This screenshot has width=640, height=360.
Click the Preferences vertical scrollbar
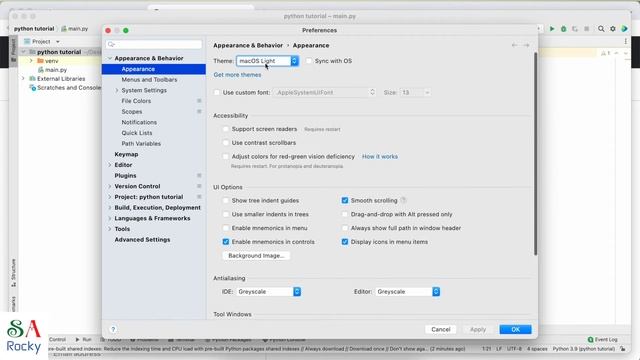click(535, 154)
